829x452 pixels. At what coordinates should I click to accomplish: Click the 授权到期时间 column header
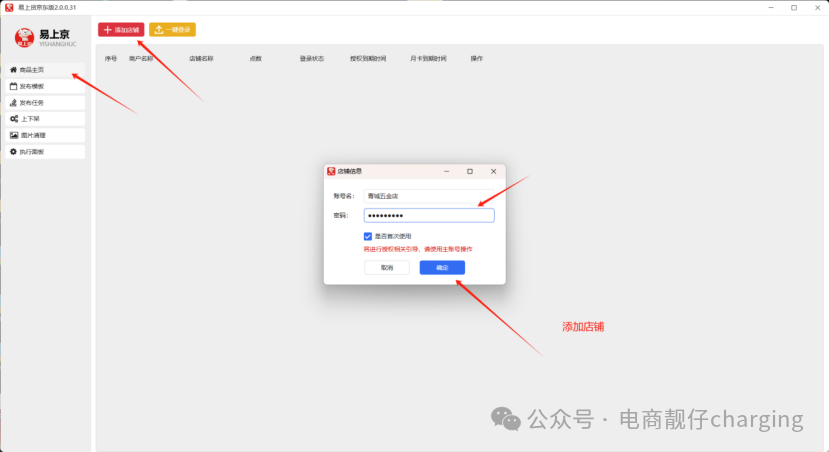[x=368, y=59]
